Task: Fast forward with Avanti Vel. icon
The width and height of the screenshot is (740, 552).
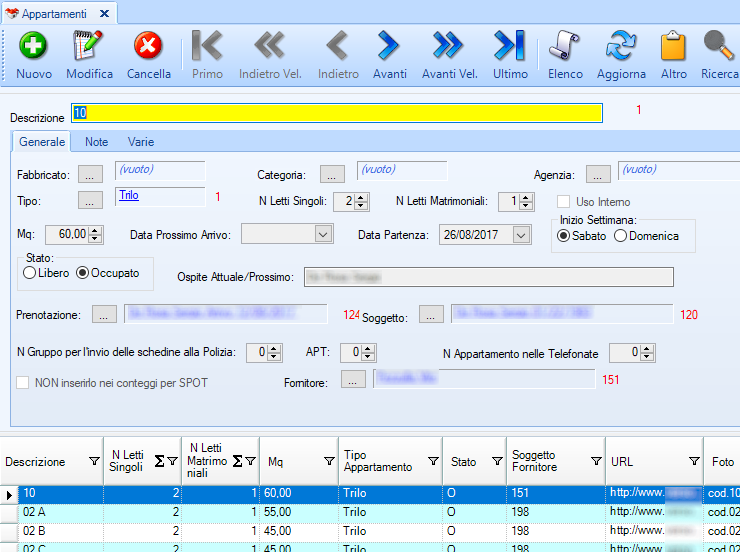Action: tap(449, 46)
